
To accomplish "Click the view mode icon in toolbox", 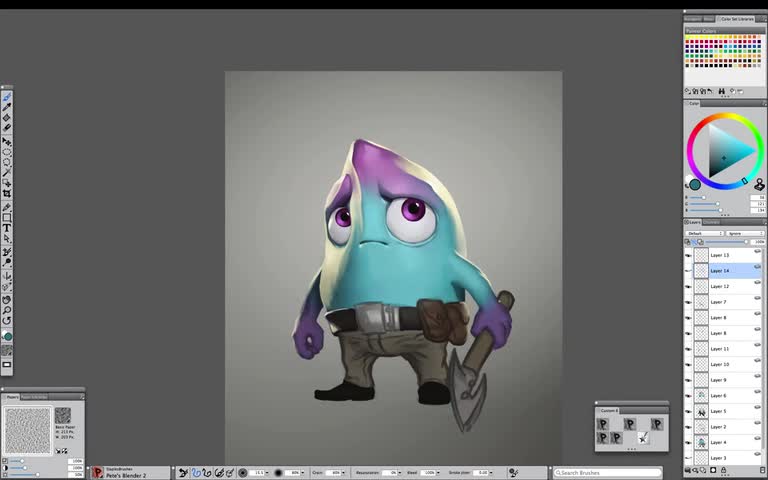I will [x=7, y=364].
